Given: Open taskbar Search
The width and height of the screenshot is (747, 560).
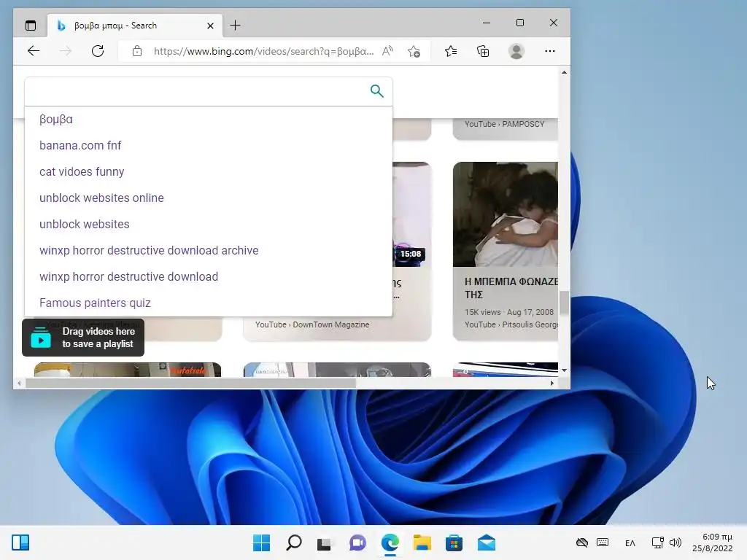Looking at the screenshot, I should (x=293, y=542).
